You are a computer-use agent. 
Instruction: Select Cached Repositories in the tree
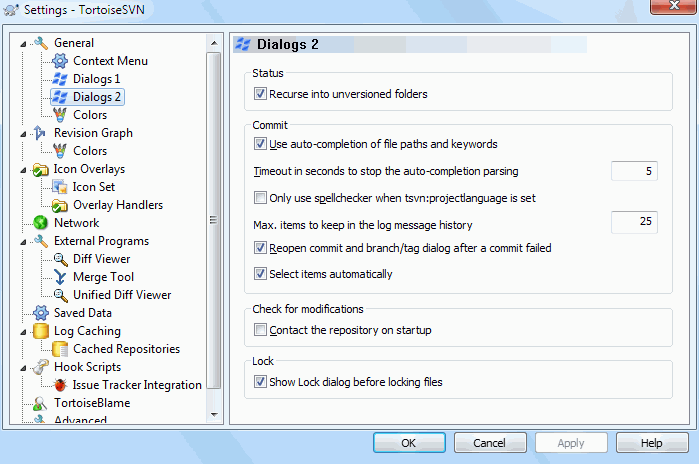pos(126,349)
